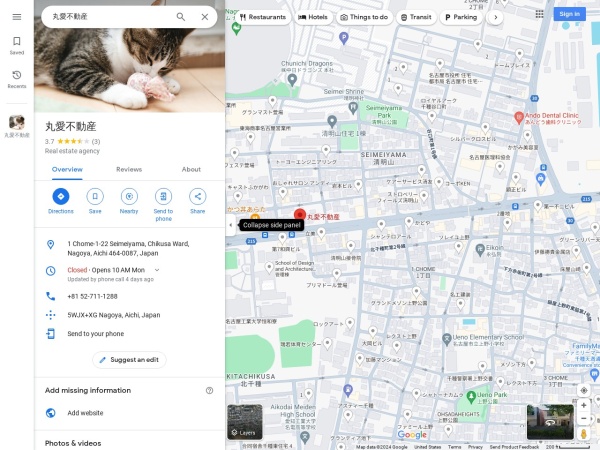
Task: Collapse the side panel arrow
Action: pyautogui.click(x=230, y=225)
